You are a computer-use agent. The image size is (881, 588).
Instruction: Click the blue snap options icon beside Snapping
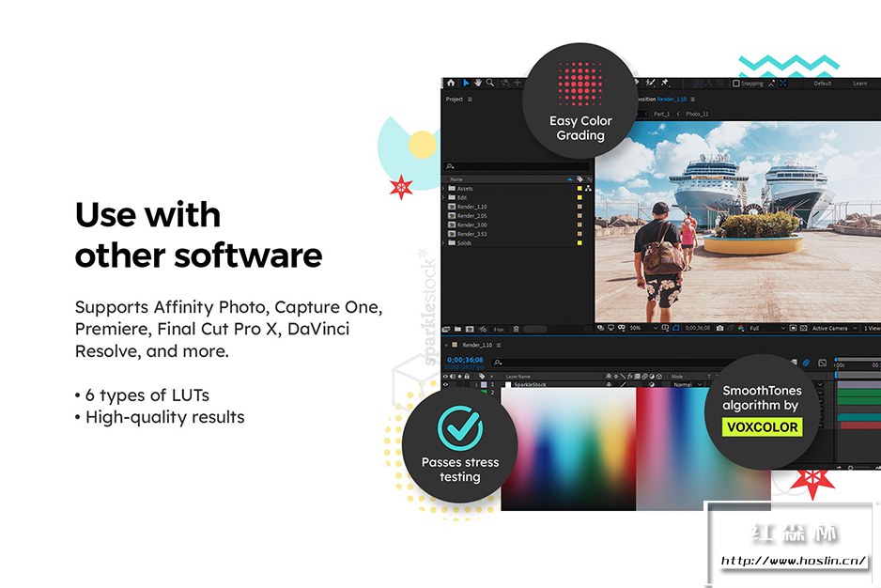point(782,84)
